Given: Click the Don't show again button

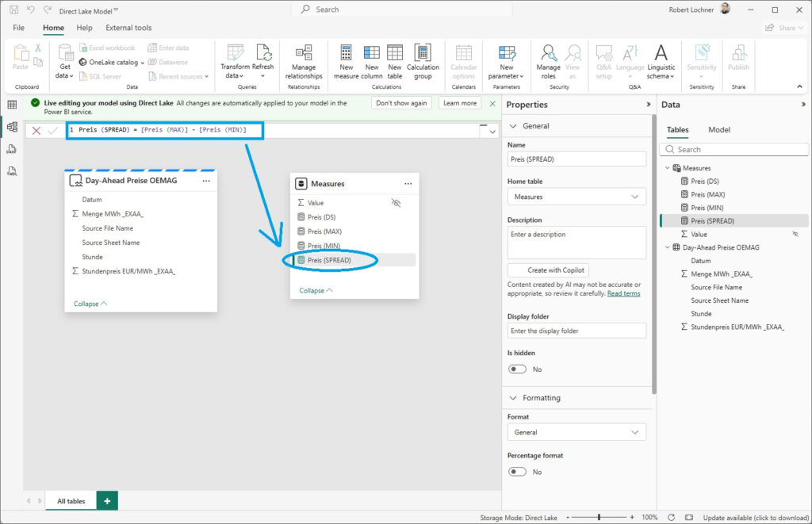Looking at the screenshot, I should coord(401,103).
